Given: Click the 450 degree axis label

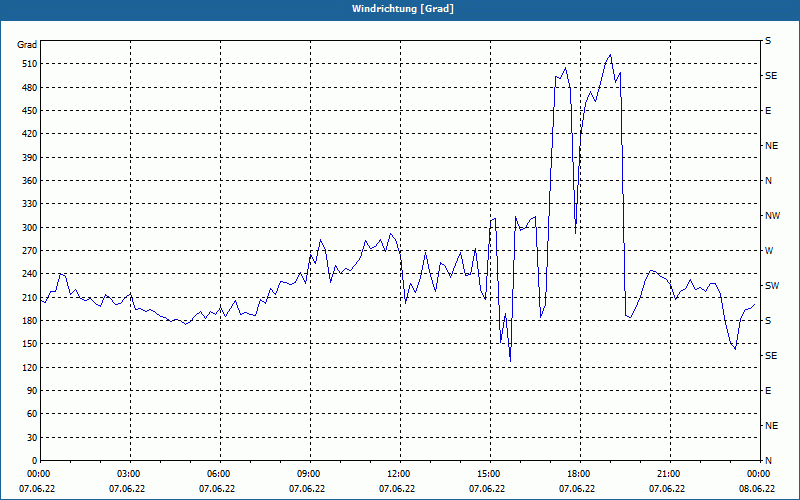Looking at the screenshot, I should pos(30,111).
